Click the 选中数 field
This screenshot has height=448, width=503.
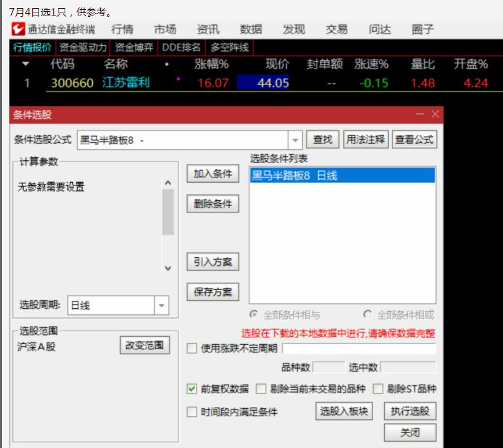click(408, 367)
